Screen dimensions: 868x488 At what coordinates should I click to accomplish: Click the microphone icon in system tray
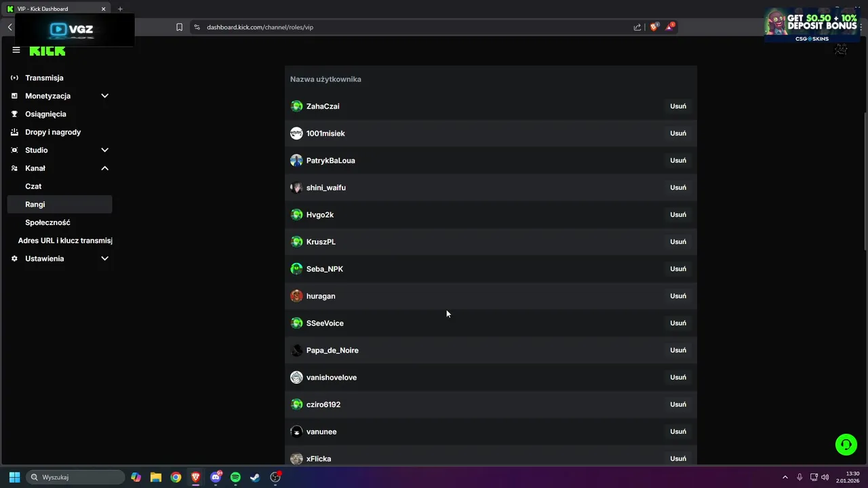coord(800,477)
